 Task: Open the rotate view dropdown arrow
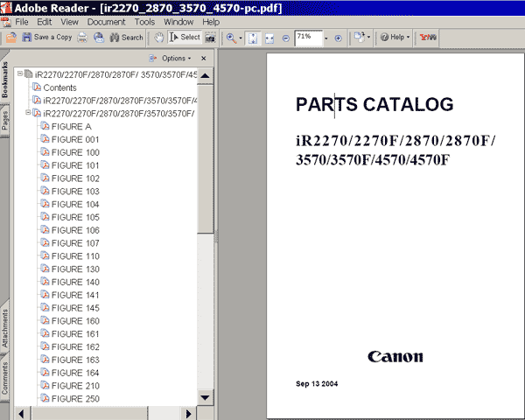coord(368,37)
